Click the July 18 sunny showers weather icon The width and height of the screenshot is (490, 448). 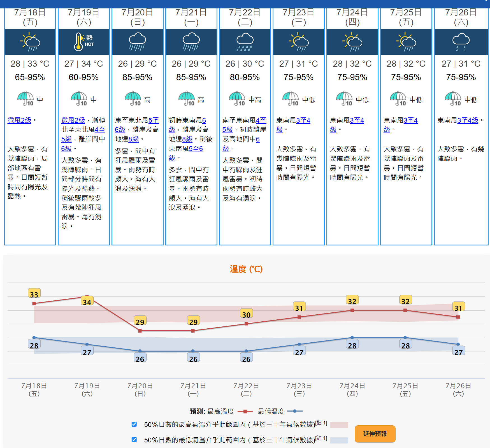point(30,42)
